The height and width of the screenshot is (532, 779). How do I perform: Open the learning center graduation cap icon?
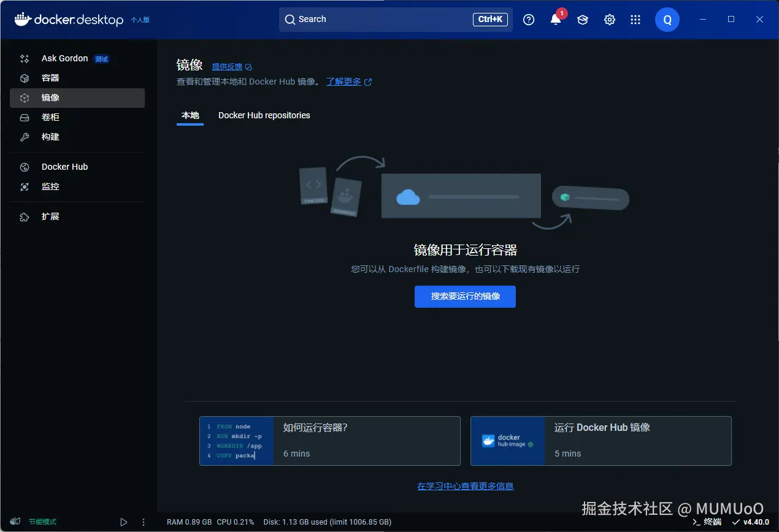coord(583,20)
